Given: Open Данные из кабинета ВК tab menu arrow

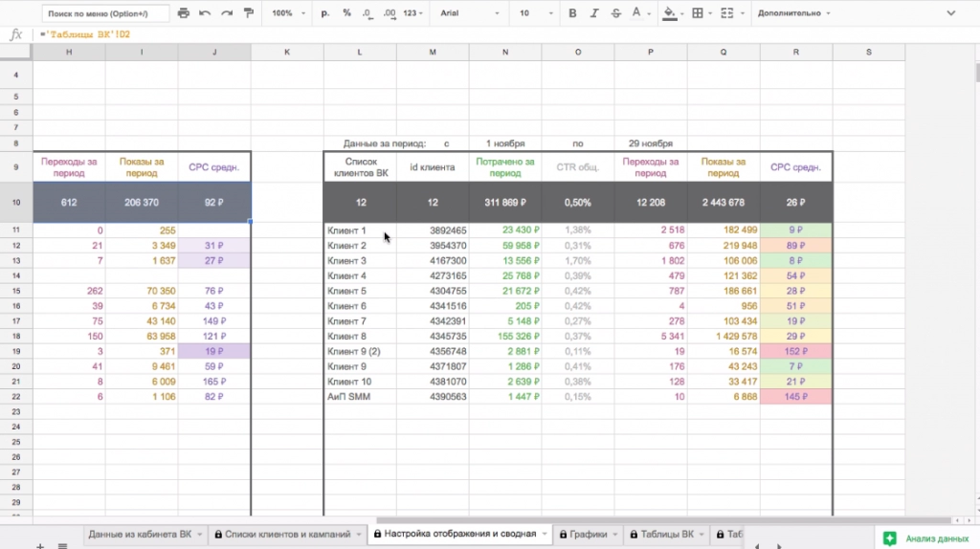Looking at the screenshot, I should pyautogui.click(x=200, y=535).
